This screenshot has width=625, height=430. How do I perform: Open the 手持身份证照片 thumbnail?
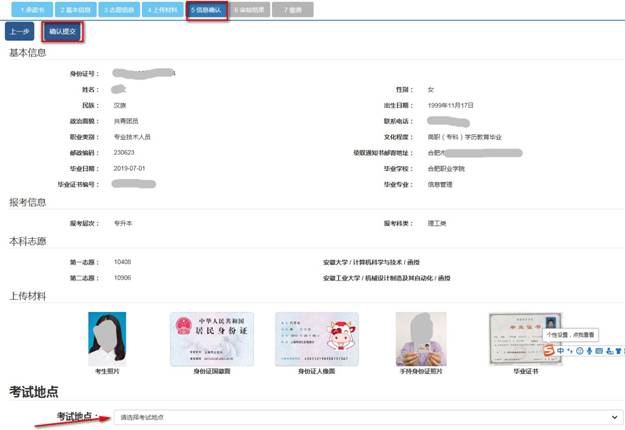pyautogui.click(x=420, y=338)
